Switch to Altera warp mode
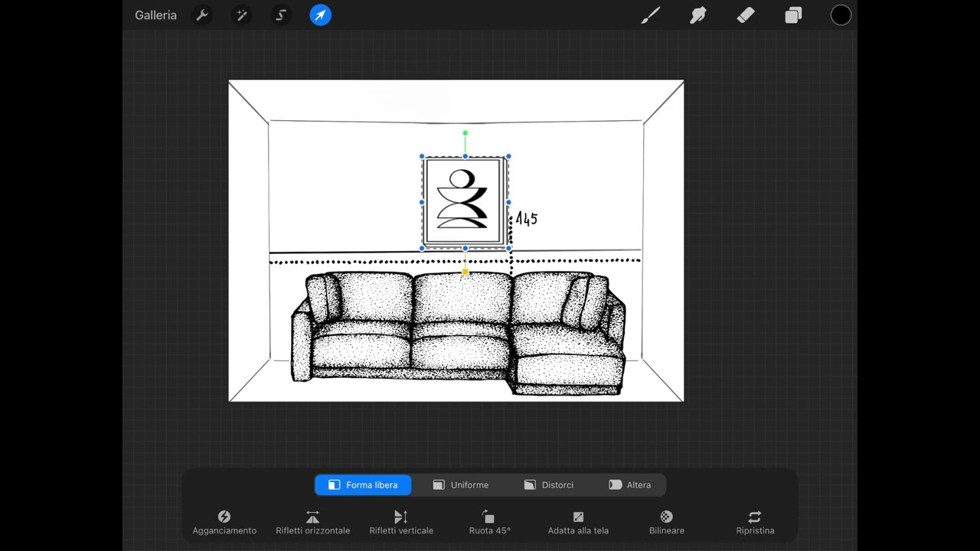The width and height of the screenshot is (980, 551). pyautogui.click(x=630, y=485)
